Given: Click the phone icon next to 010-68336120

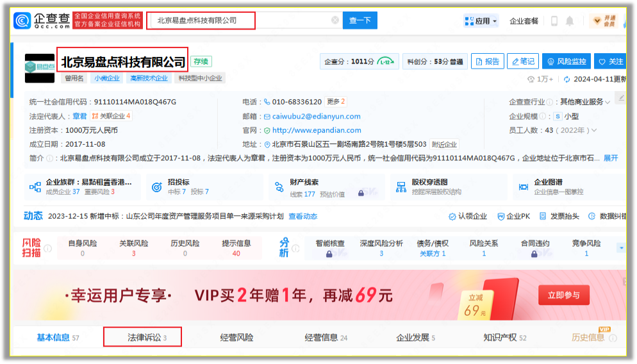Looking at the screenshot, I should pos(267,101).
